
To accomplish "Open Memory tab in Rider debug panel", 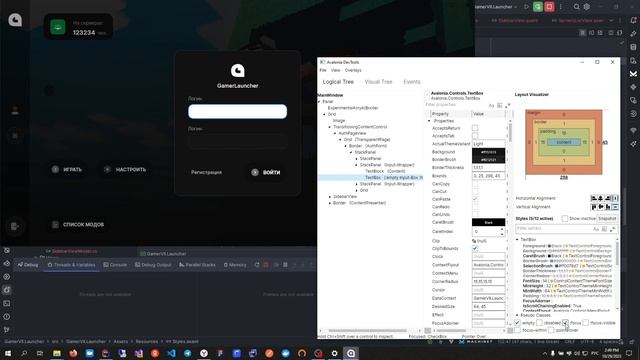I will [235, 265].
